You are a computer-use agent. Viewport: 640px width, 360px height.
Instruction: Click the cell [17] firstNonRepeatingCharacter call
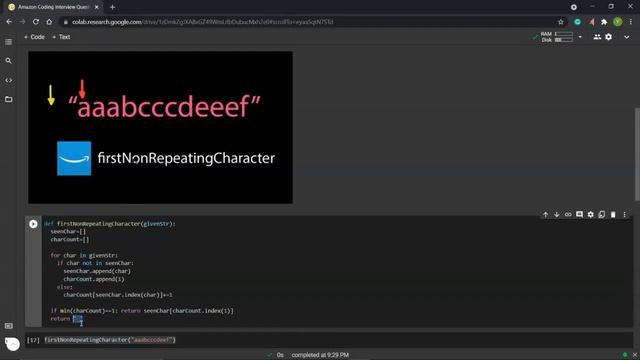[110, 340]
